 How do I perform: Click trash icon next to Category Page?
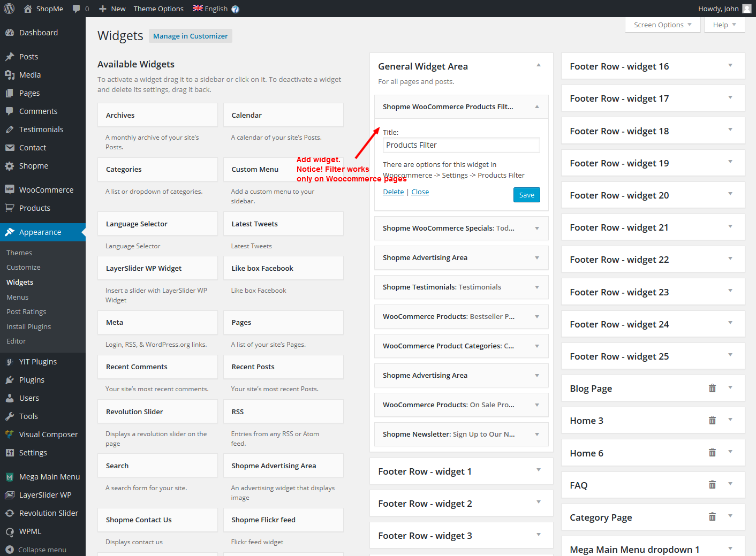coord(712,517)
